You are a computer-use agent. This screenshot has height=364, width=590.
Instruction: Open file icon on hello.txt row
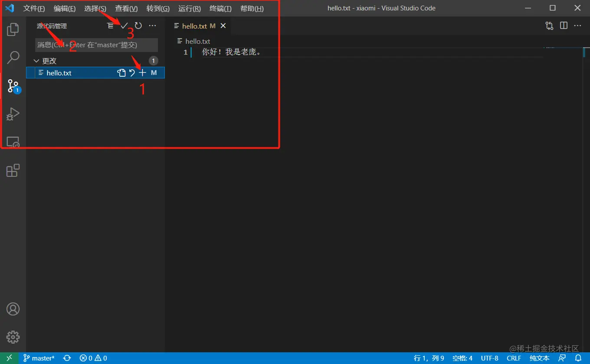pos(121,73)
